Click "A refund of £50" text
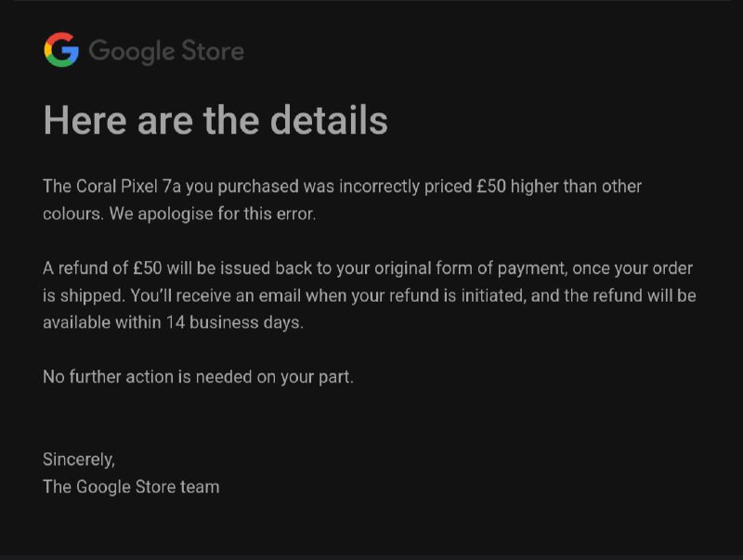This screenshot has width=743, height=560. 103,268
